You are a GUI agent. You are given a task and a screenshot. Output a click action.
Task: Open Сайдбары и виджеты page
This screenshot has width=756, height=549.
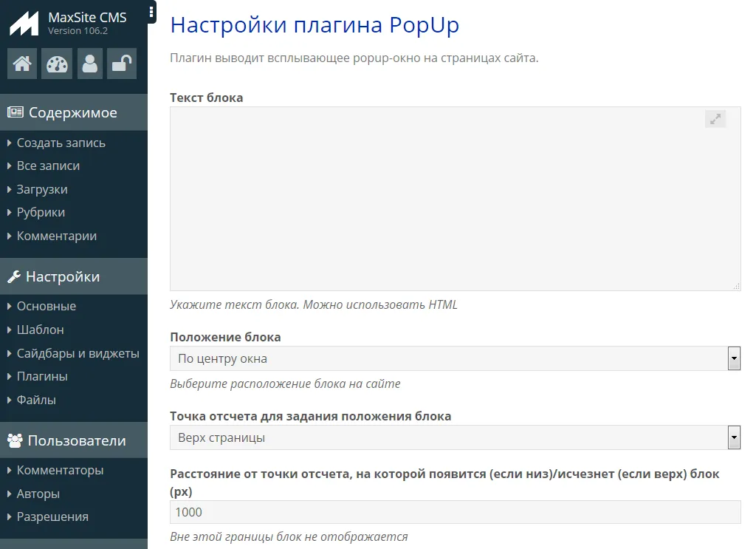(x=78, y=353)
